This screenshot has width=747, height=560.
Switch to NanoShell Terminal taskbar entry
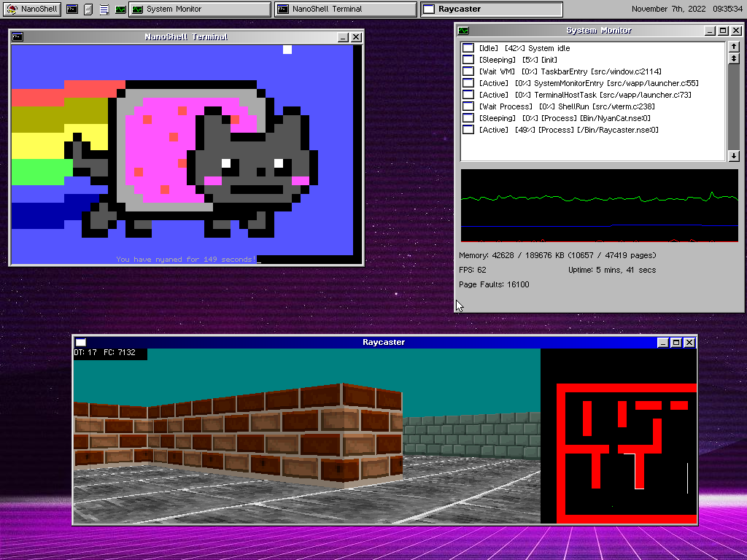point(345,9)
